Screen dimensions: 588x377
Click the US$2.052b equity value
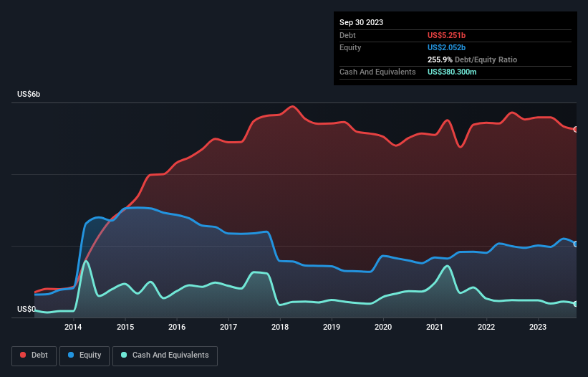tap(446, 47)
